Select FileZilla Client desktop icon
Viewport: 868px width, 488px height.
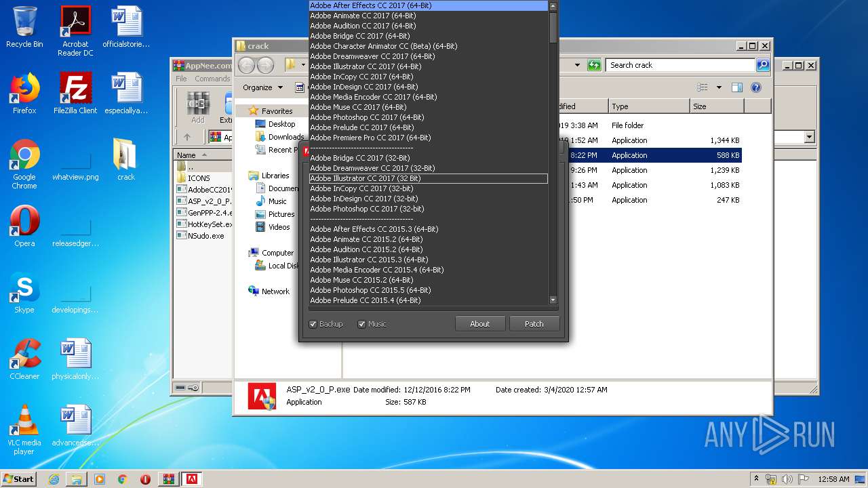click(x=75, y=93)
